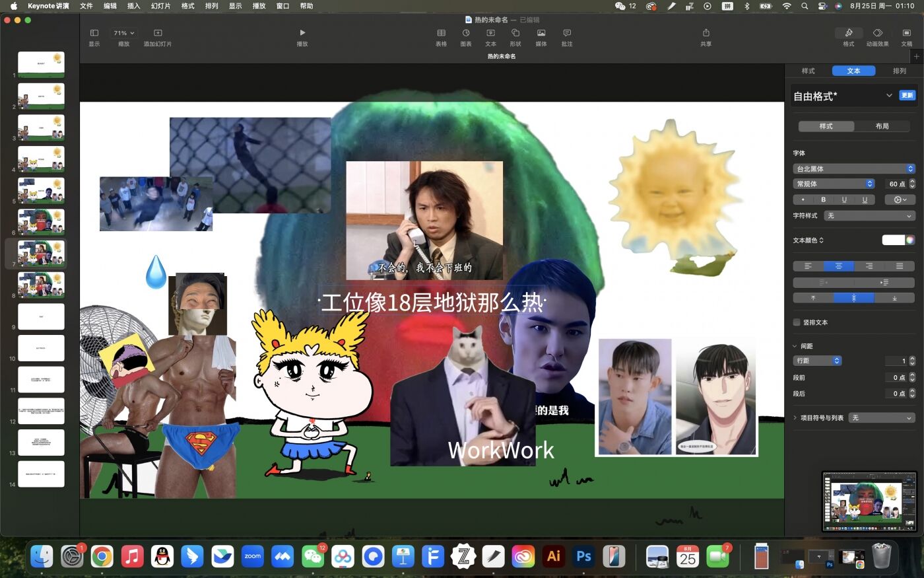The image size is (924, 578).
Task: Enable the 竖排文本 vertical text checkbox
Action: [797, 322]
